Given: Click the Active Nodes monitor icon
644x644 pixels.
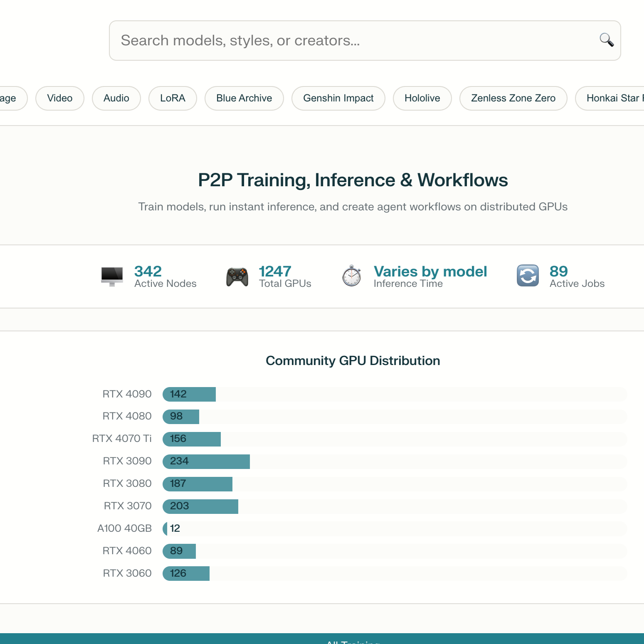Looking at the screenshot, I should [x=112, y=276].
